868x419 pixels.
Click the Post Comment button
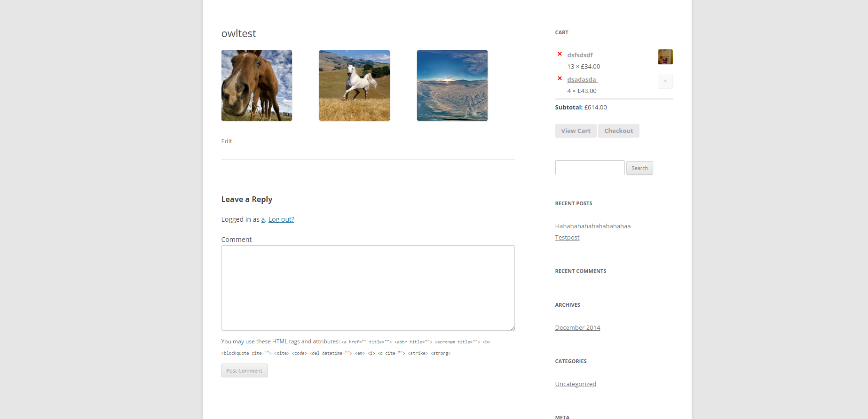pyautogui.click(x=245, y=371)
